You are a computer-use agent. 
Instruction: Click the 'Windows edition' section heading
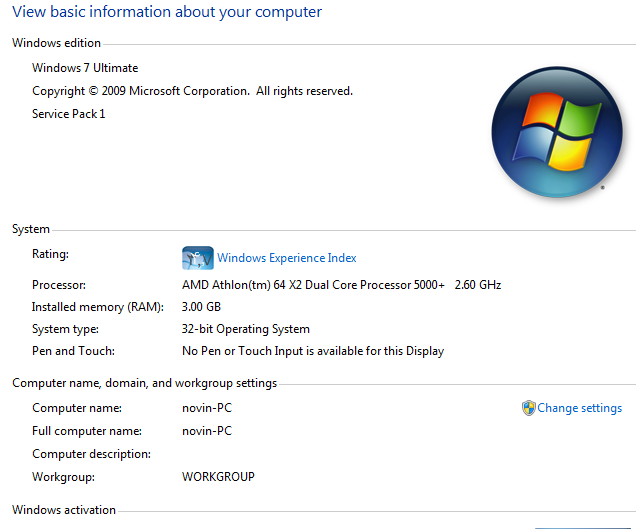pos(56,43)
